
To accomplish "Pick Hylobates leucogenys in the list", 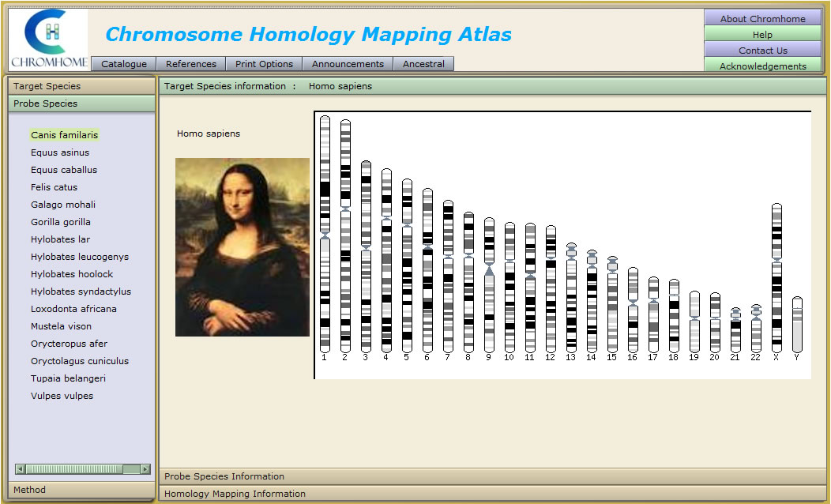I will [80, 257].
